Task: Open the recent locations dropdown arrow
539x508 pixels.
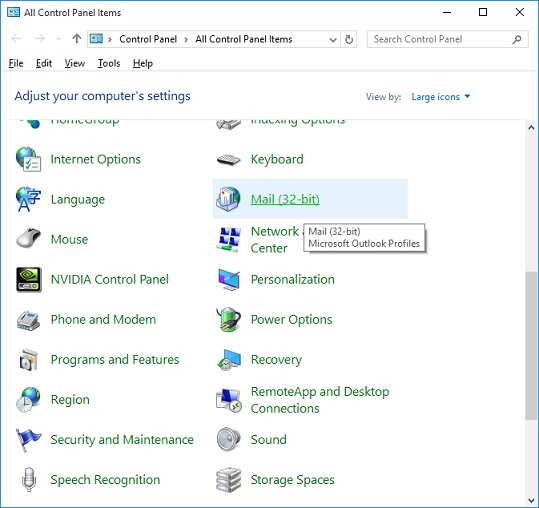Action: (59, 39)
